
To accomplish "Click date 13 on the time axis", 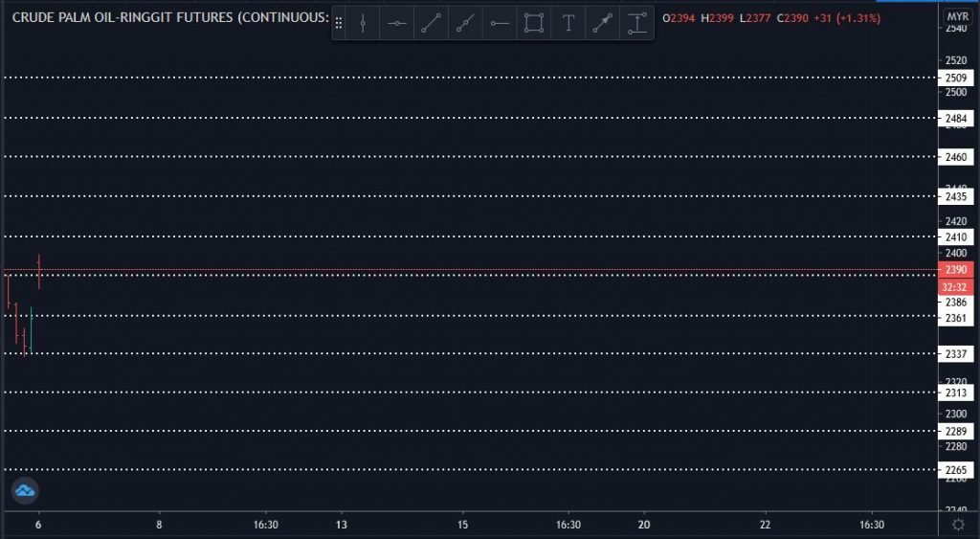I will [x=342, y=525].
